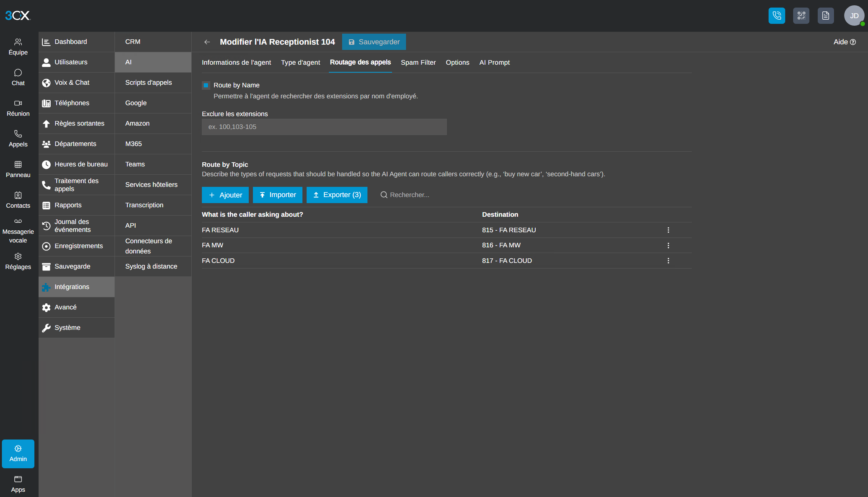Viewport: 868px width, 497px height.
Task: Click the Rechercher search field
Action: [x=410, y=195]
